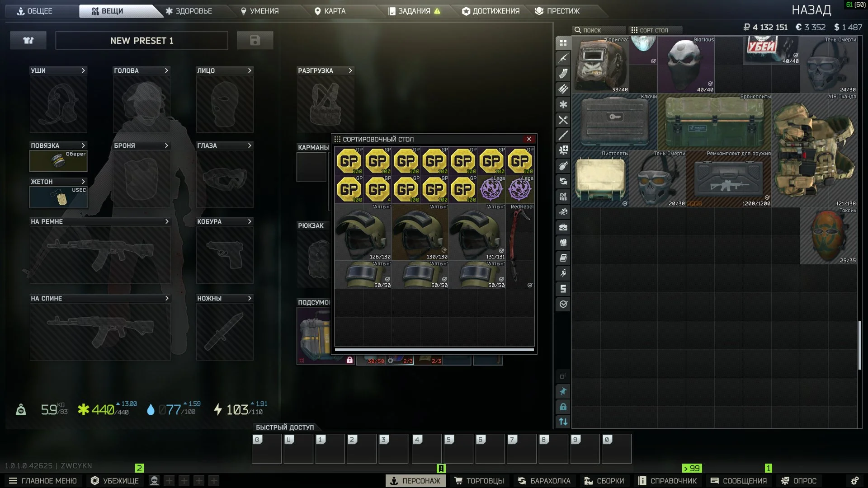Toggle the stash lock icon
This screenshot has height=488, width=868.
[563, 407]
